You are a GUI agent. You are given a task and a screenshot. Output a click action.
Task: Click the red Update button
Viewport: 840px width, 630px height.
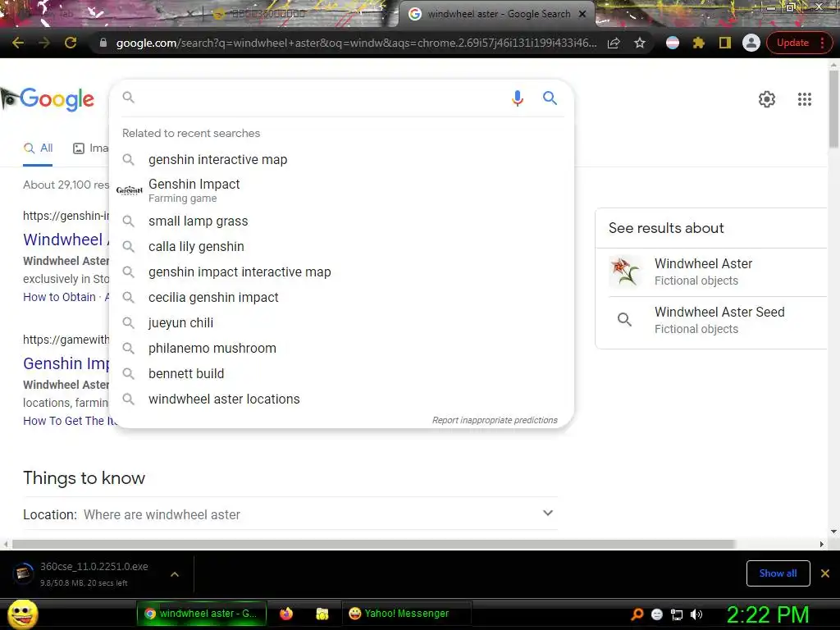pyautogui.click(x=792, y=43)
